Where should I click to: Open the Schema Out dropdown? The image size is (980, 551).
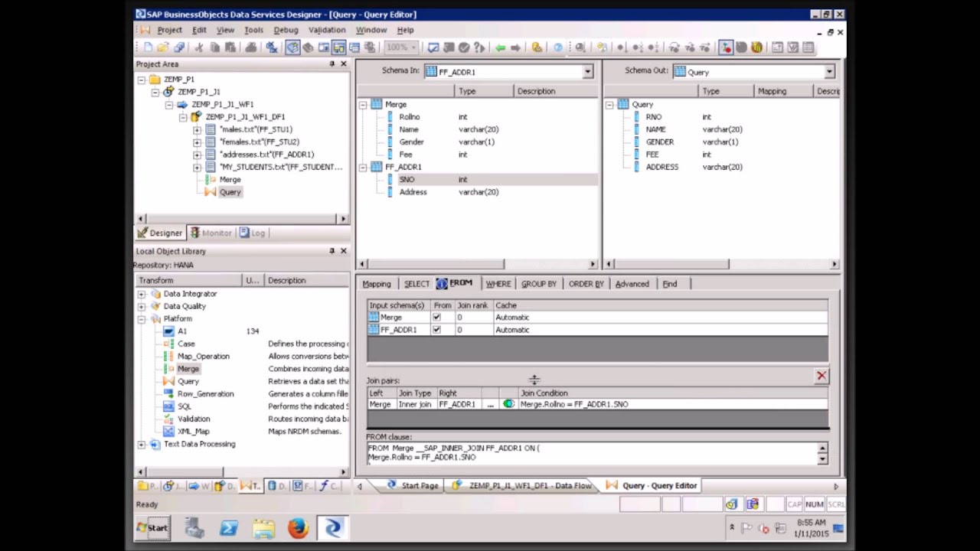(829, 72)
